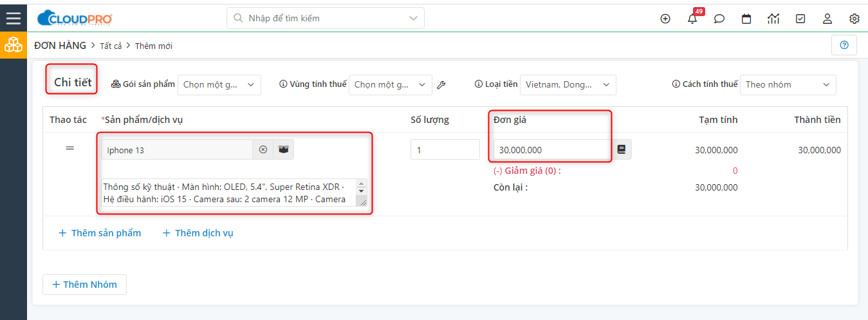Image resolution: width=868 pixels, height=320 pixels.
Task: Click the Tạm tính column header
Action: point(719,120)
